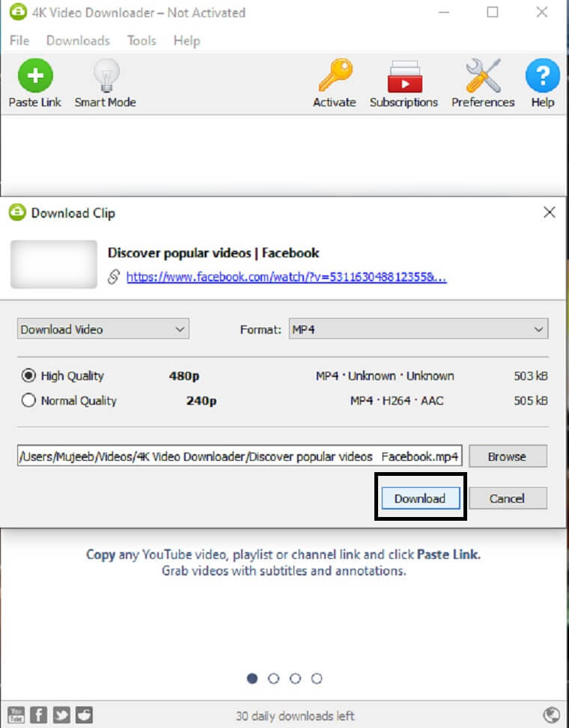This screenshot has width=569, height=728.
Task: Click the blue Help question icon
Action: point(542,76)
